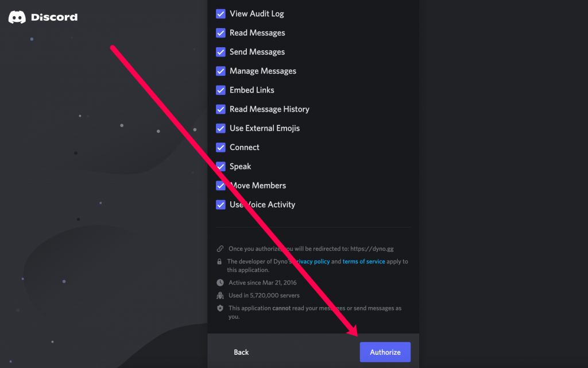Click the clock icon showing active since date
This screenshot has height=368, width=588.
[x=220, y=282]
